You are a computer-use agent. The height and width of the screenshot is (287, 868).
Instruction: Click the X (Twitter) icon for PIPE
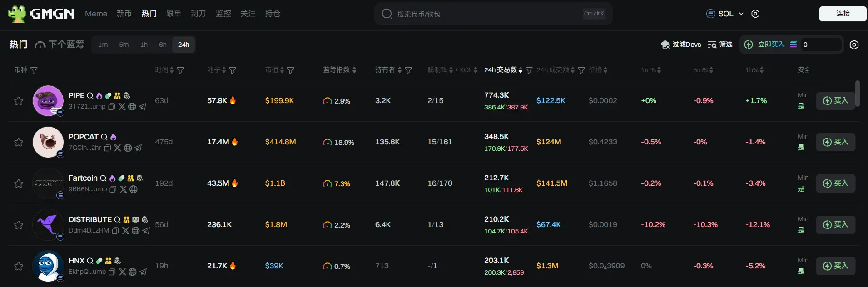coord(122,107)
